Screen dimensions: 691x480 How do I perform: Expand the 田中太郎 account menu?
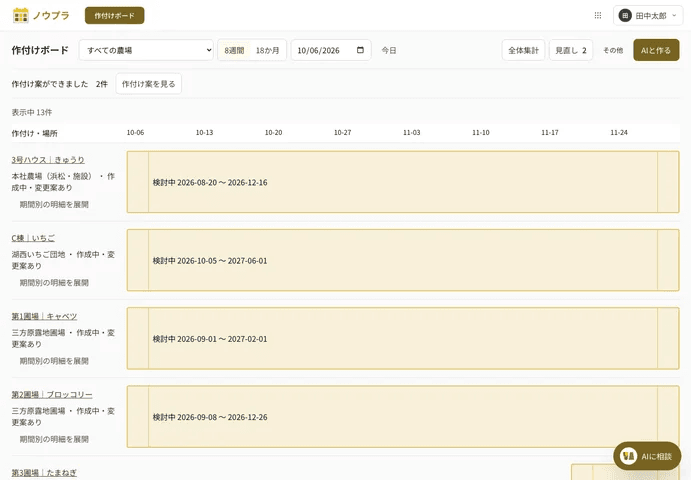pyautogui.click(x=648, y=15)
